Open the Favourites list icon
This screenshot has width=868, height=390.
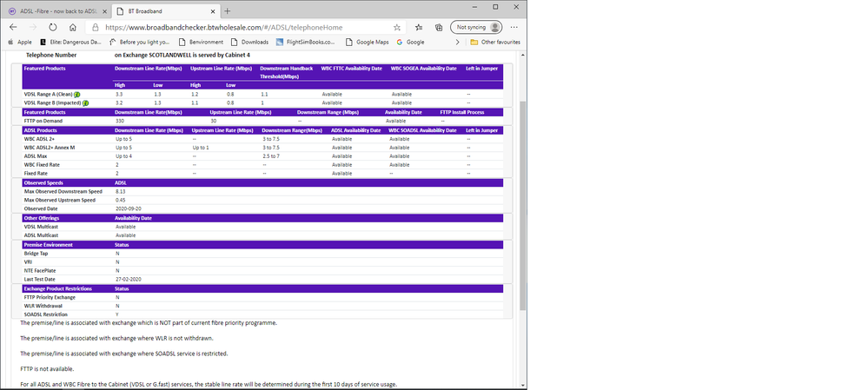[x=417, y=27]
